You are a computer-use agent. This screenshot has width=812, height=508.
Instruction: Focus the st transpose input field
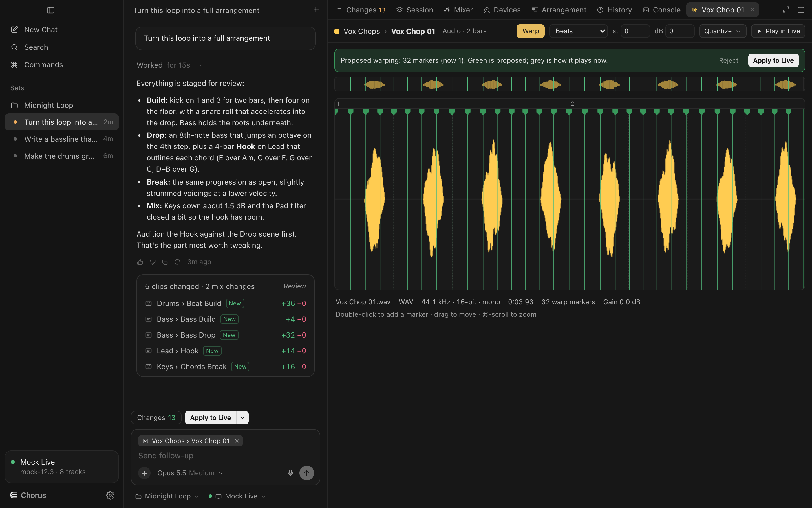635,31
